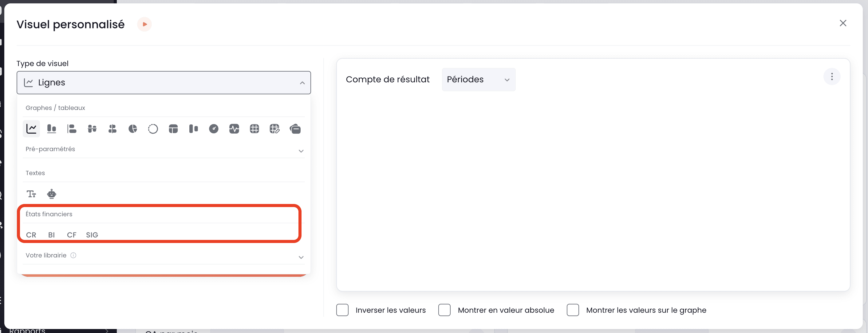Select the plain table grid icon

[254, 129]
